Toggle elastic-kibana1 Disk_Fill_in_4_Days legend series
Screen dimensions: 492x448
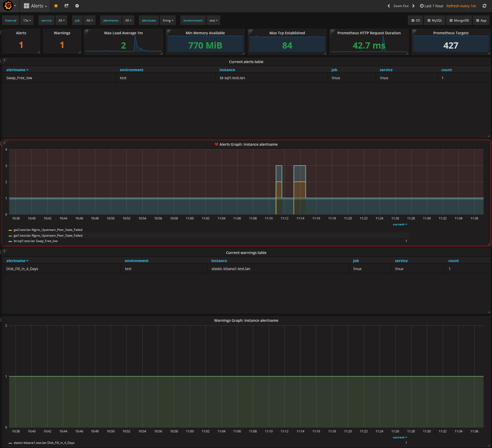tap(44, 443)
